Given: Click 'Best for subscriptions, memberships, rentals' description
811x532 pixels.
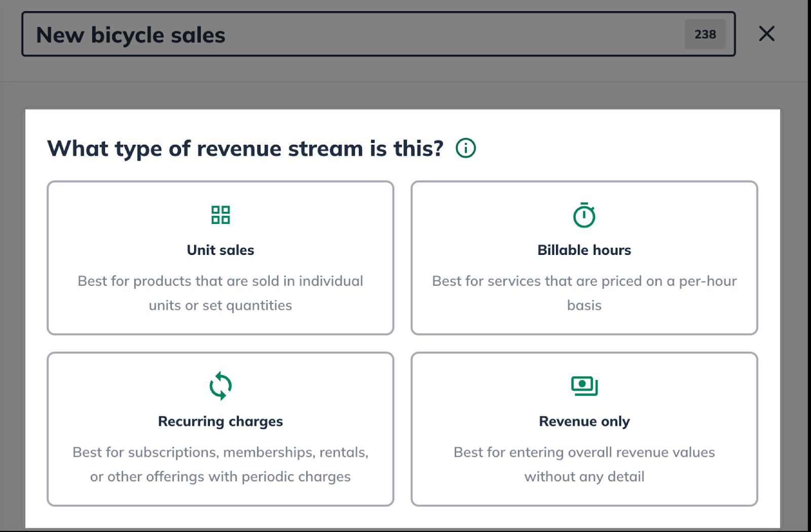Looking at the screenshot, I should 220,464.
